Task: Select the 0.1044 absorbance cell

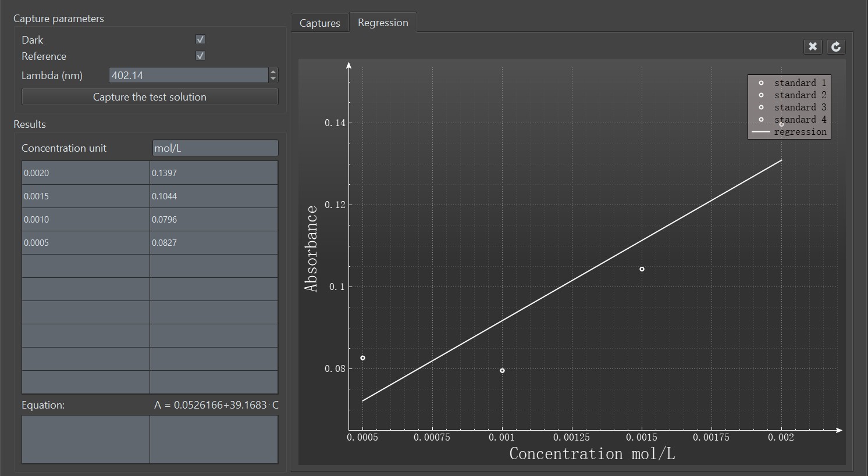Action: point(214,196)
